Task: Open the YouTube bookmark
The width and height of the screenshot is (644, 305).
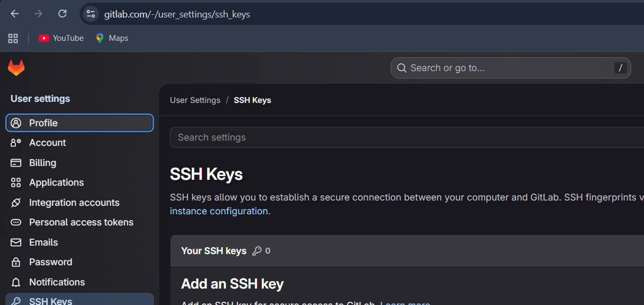Action: coord(61,38)
